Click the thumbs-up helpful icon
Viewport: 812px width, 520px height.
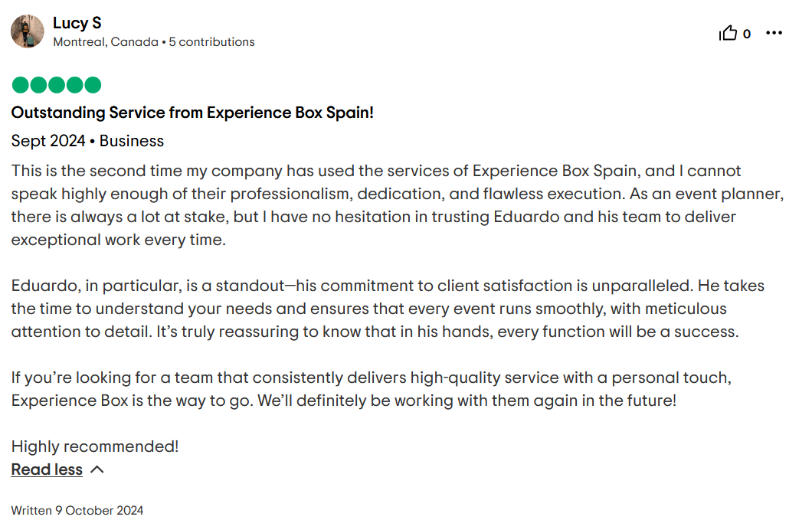click(x=728, y=33)
